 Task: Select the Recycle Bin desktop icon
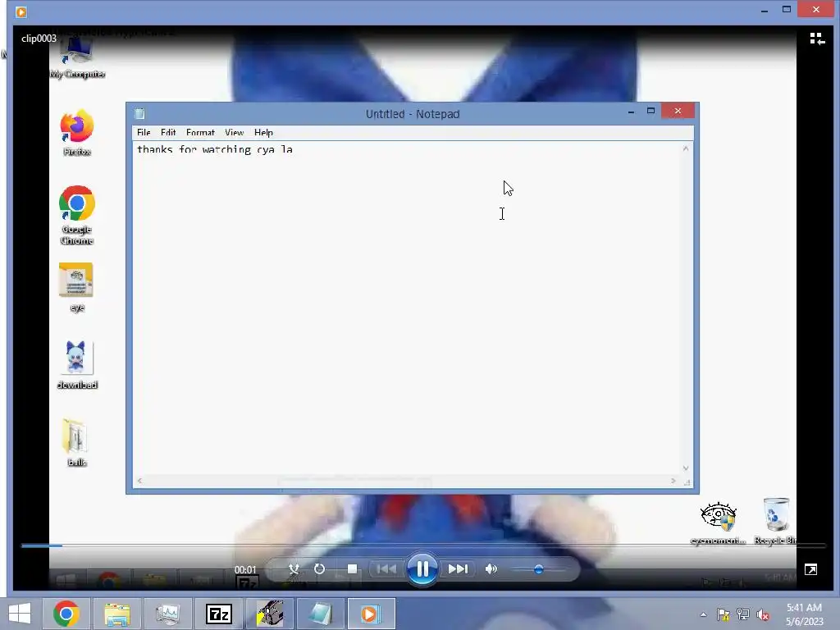point(775,521)
